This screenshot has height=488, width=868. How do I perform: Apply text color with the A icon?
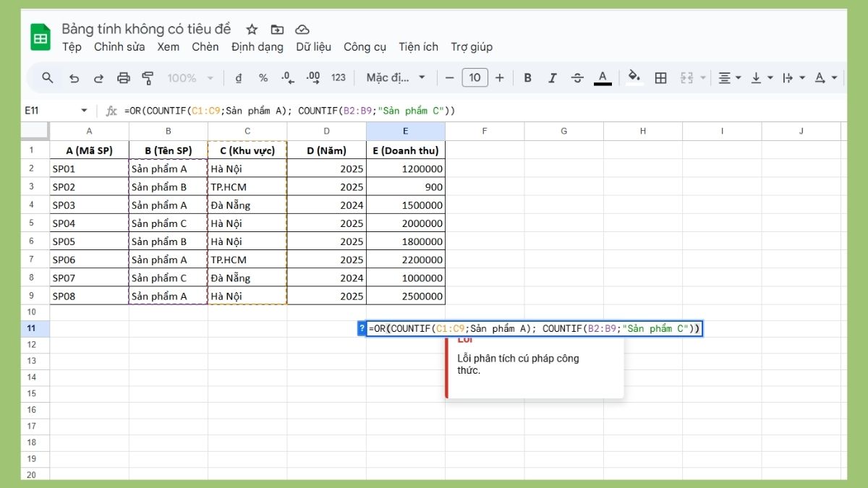click(603, 77)
